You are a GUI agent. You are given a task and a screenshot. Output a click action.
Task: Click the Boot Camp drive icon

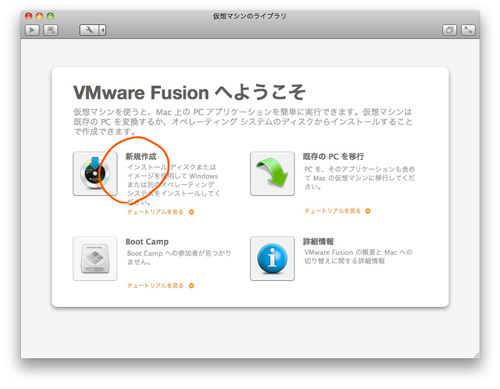click(95, 259)
